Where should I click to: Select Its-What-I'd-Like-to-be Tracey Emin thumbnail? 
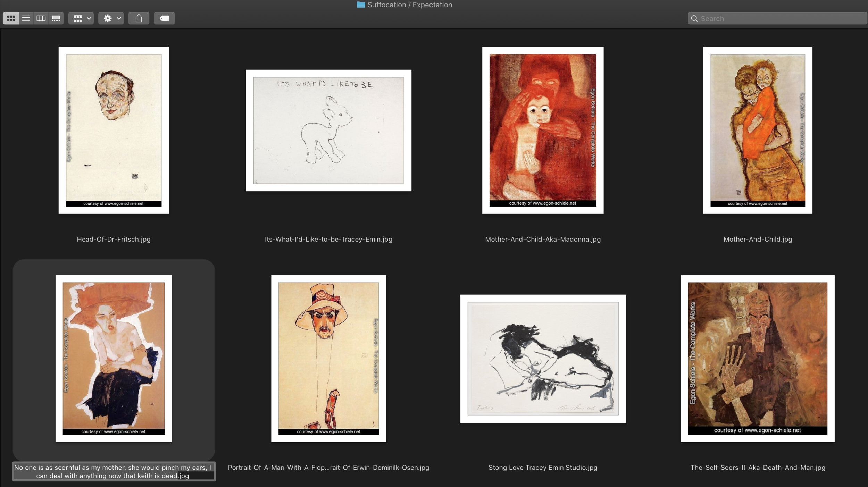click(328, 130)
